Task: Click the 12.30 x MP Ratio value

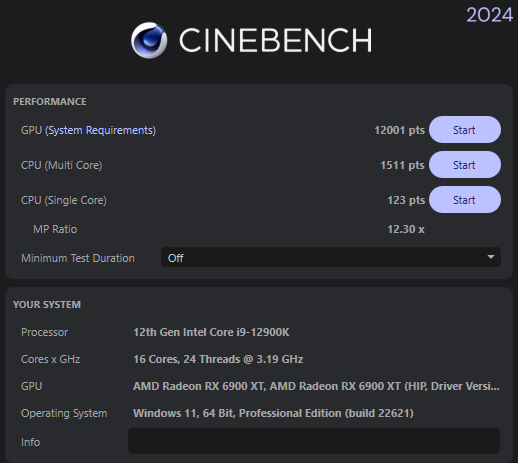Action: (406, 229)
